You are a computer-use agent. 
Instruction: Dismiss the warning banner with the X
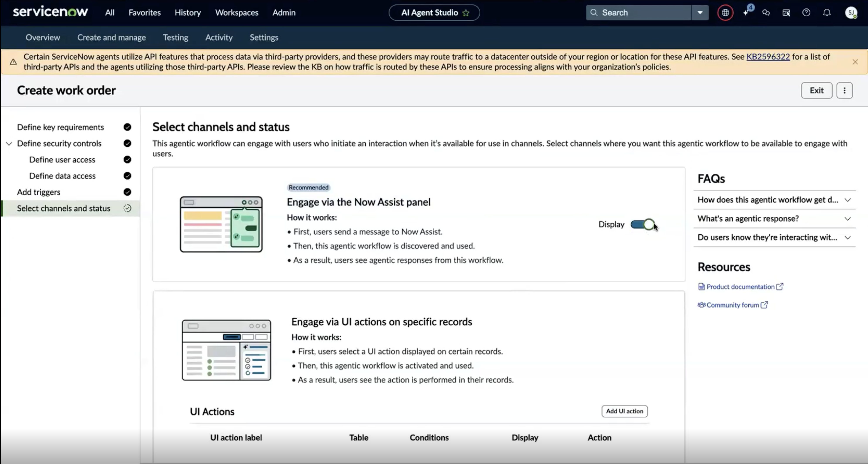pyautogui.click(x=855, y=62)
